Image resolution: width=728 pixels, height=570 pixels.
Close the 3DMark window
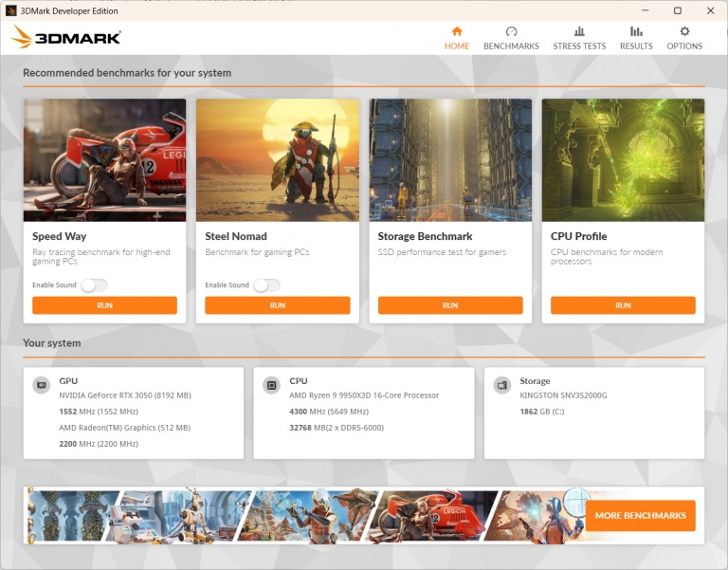[x=710, y=10]
